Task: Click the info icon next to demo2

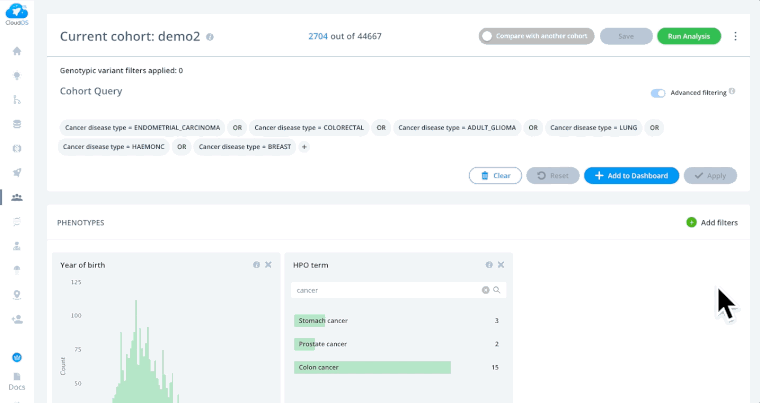Action: (210, 37)
